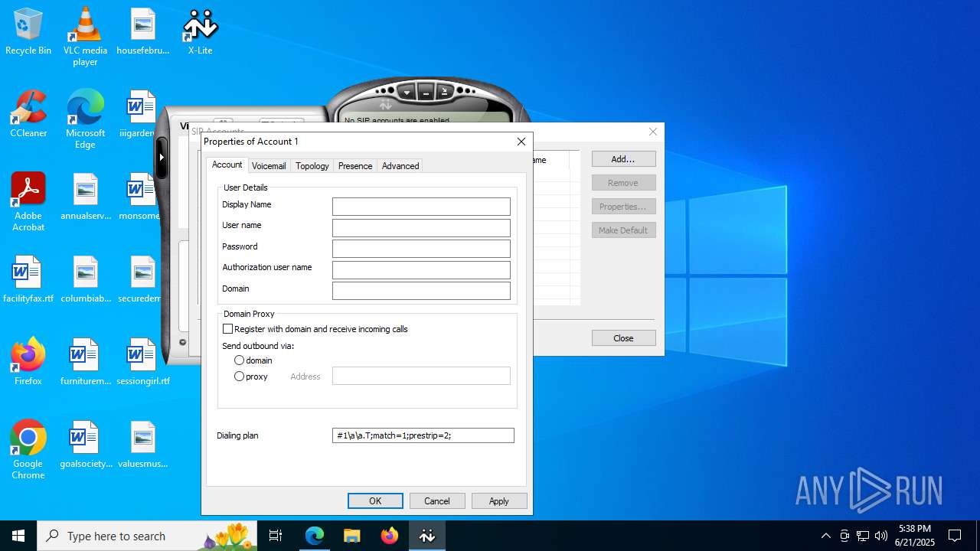This screenshot has width=980, height=551.
Task: Select Microsoft Edge desktop shortcut
Action: tap(85, 119)
